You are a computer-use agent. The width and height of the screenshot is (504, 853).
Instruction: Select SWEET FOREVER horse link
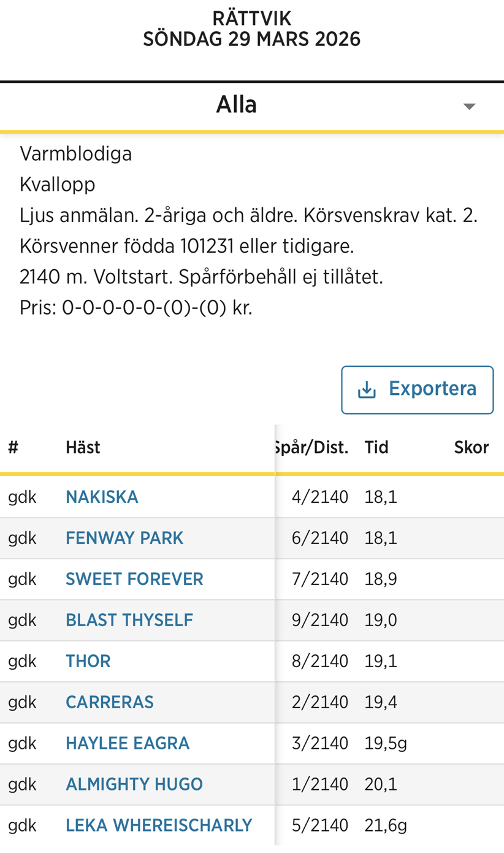point(134,579)
